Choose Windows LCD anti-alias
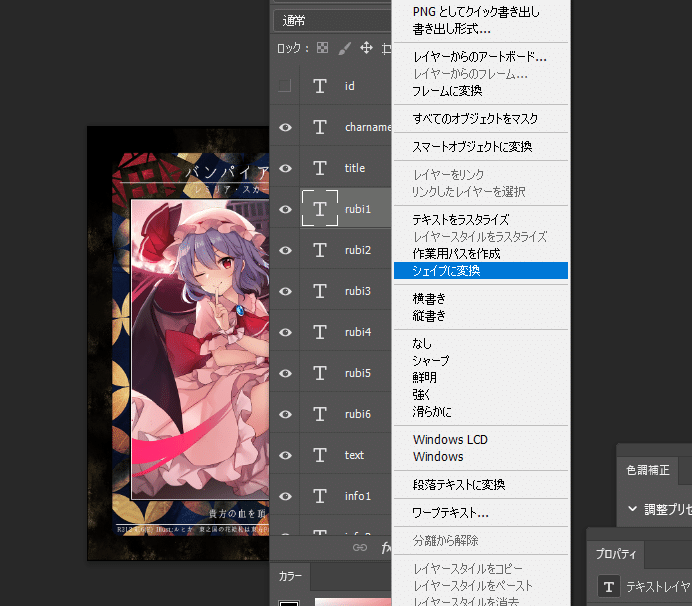Image resolution: width=692 pixels, height=606 pixels. click(x=481, y=440)
